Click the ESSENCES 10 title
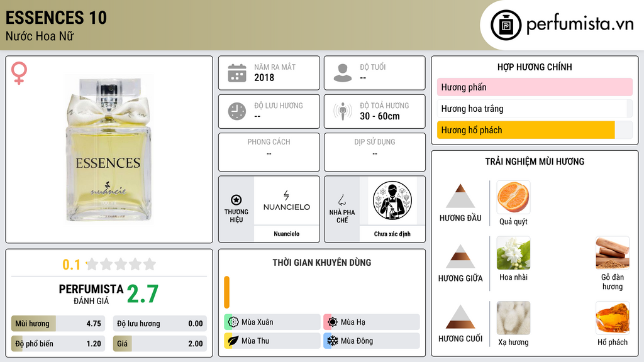 [56, 18]
